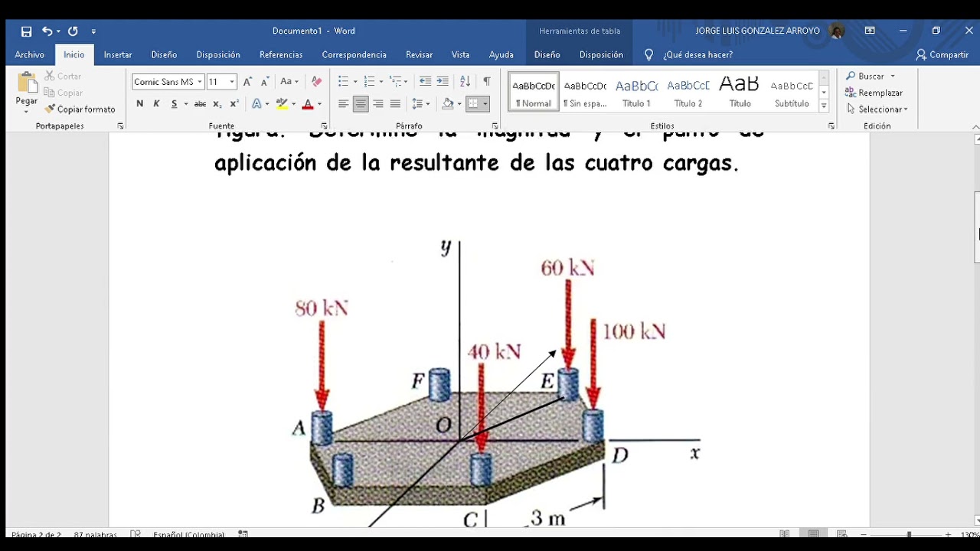Open Quick Access Toolbar customize arrow
Viewport: 980px width, 551px height.
click(x=93, y=31)
